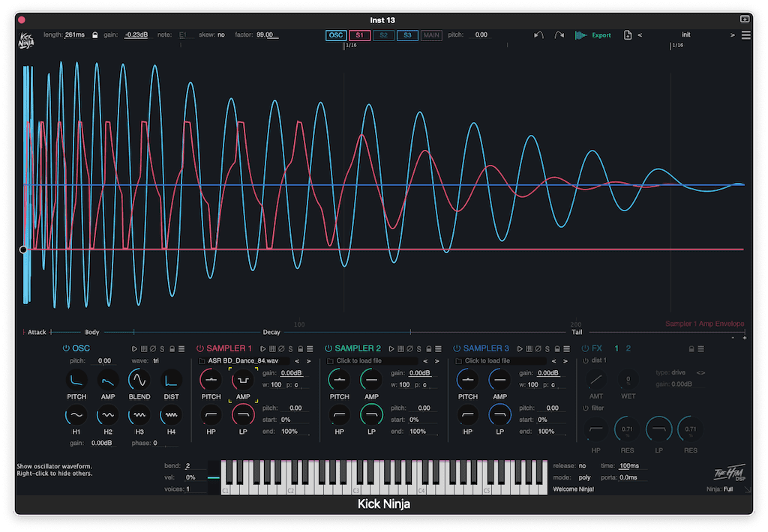The image size is (768, 532).
Task: Toggle the Sampler 2 power button
Action: (x=328, y=348)
